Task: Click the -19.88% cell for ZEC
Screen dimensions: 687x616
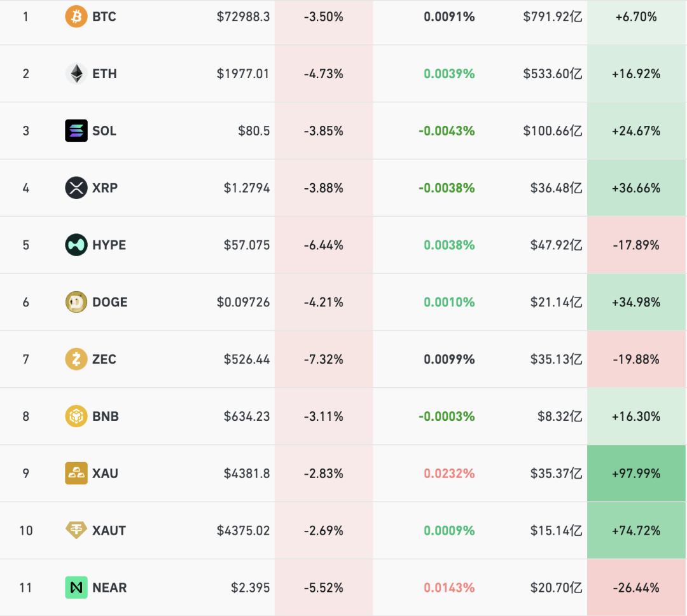Action: pos(636,359)
